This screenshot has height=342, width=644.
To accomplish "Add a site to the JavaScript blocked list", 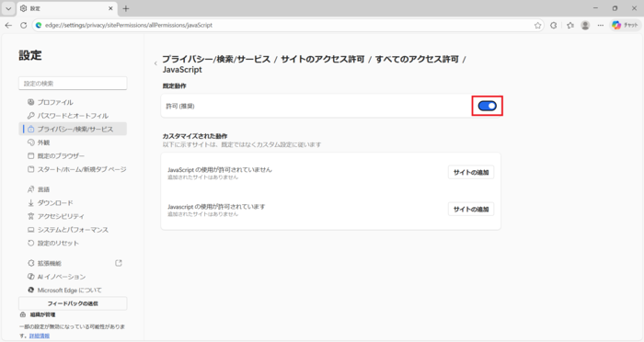I will (471, 173).
